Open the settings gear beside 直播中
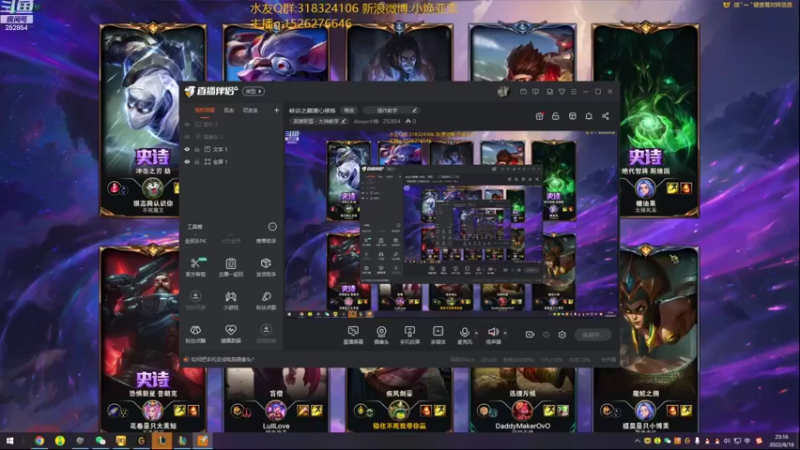 [x=562, y=335]
